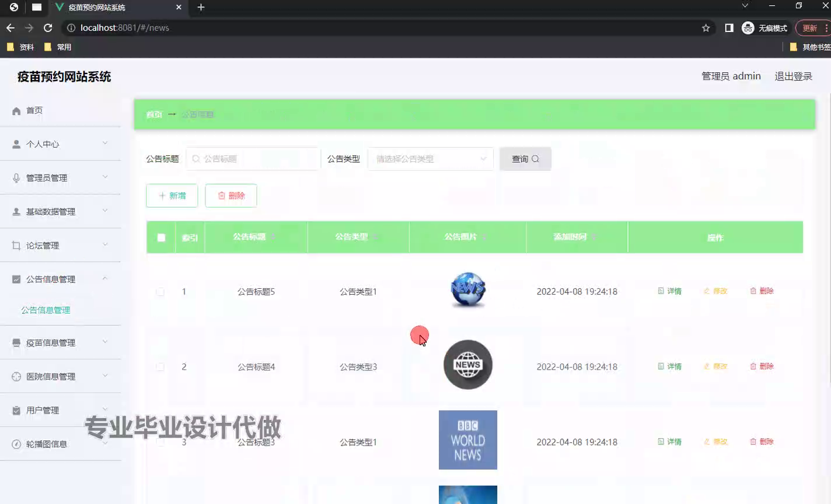Open 常用 bookmark folder
This screenshot has width=831, height=504.
tap(58, 47)
